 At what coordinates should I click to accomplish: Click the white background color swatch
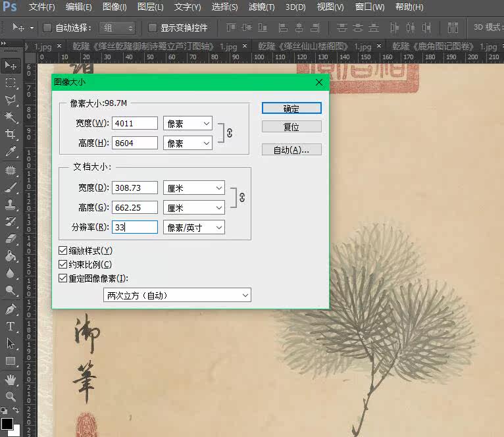point(16,431)
